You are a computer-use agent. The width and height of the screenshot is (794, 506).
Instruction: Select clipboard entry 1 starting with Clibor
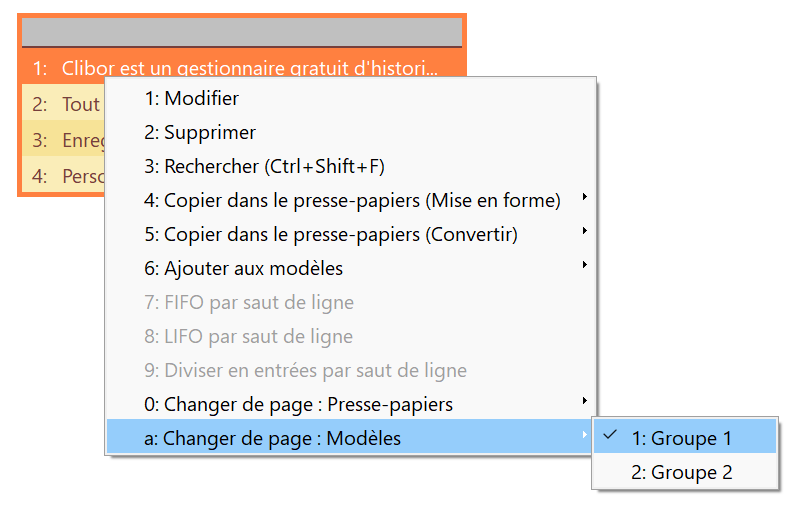pyautogui.click(x=242, y=66)
